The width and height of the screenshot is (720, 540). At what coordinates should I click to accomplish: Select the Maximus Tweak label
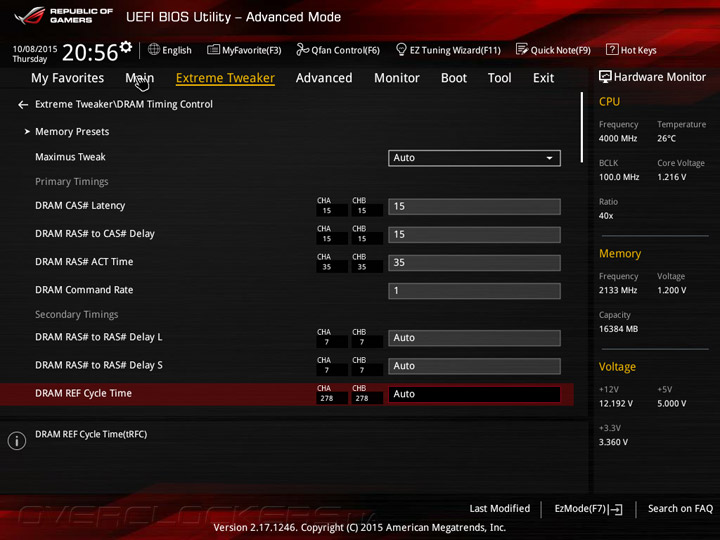[70, 157]
